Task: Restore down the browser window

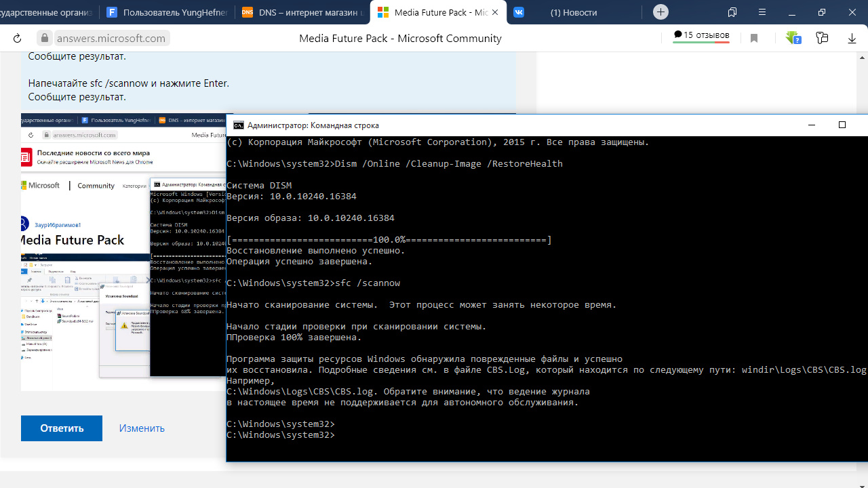Action: coord(822,12)
